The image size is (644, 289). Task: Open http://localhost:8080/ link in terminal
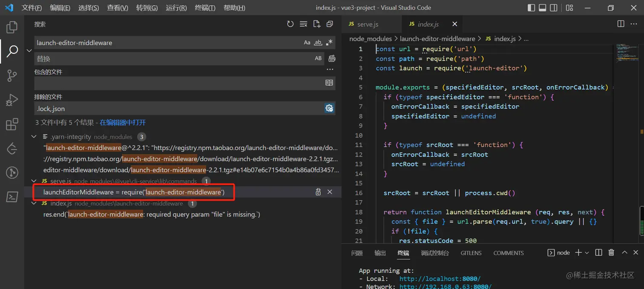(x=440, y=279)
